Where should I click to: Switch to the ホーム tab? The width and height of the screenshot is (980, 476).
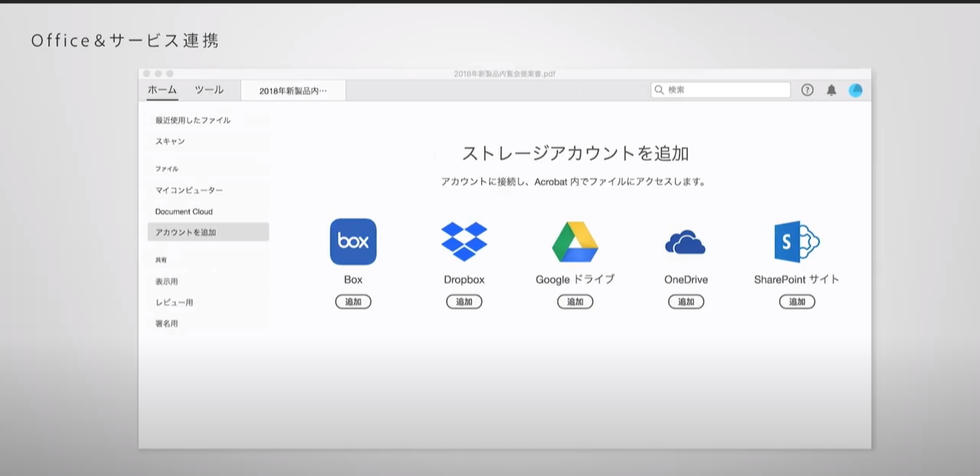(x=162, y=90)
